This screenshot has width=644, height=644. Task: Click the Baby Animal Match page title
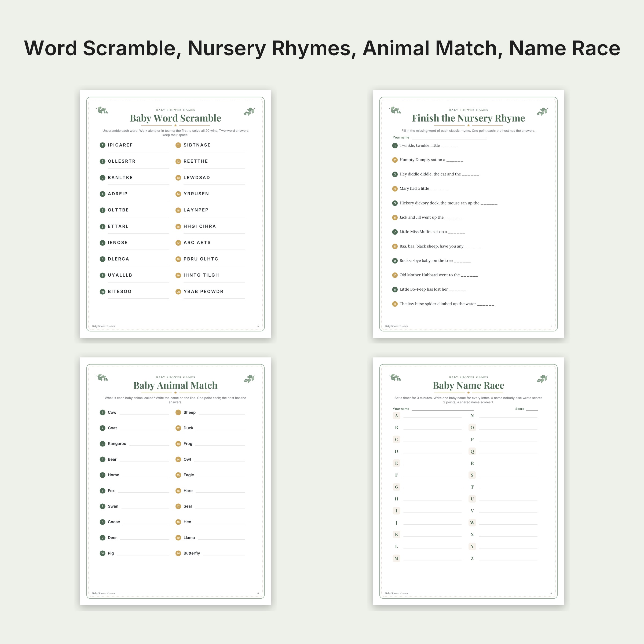[175, 385]
